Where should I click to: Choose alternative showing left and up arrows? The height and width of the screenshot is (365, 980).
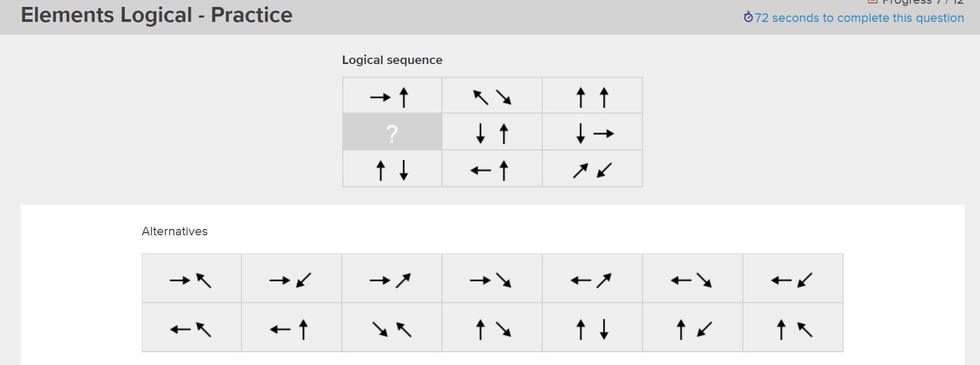coord(292,327)
